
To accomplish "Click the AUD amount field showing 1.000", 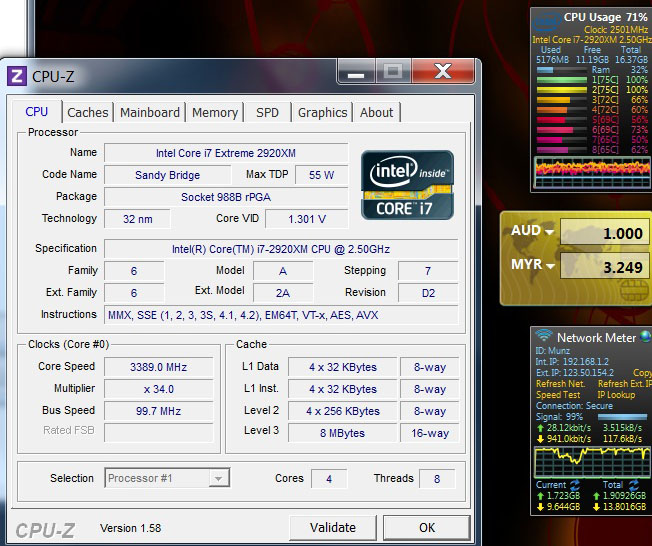I will (x=605, y=232).
